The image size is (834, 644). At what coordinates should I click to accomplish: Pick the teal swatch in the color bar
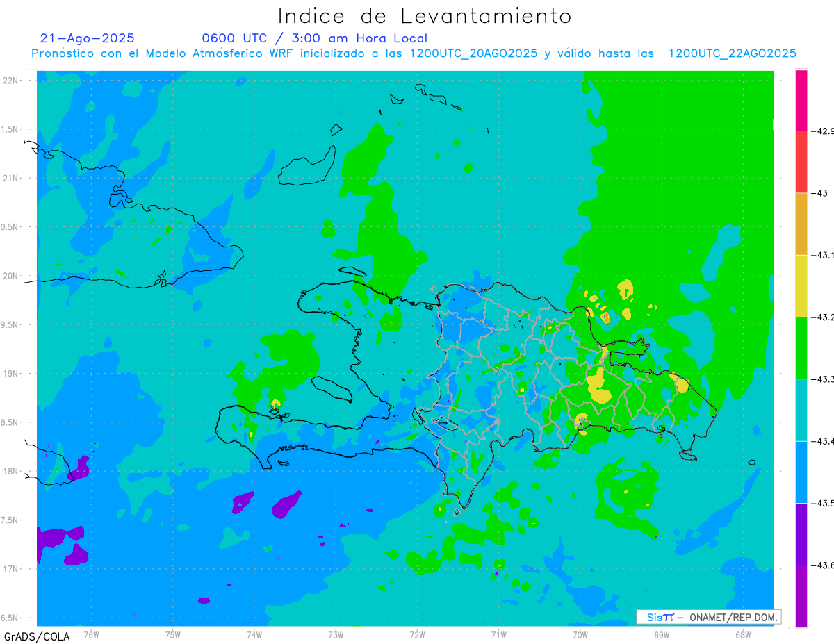pyautogui.click(x=801, y=410)
